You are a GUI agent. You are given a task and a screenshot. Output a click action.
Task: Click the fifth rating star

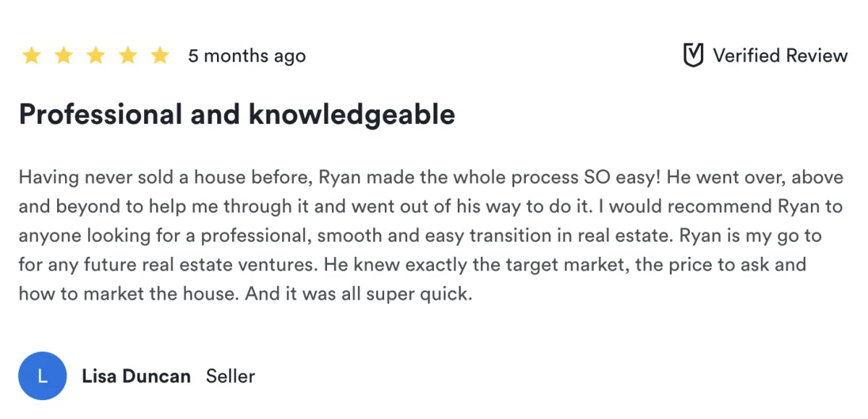(160, 56)
